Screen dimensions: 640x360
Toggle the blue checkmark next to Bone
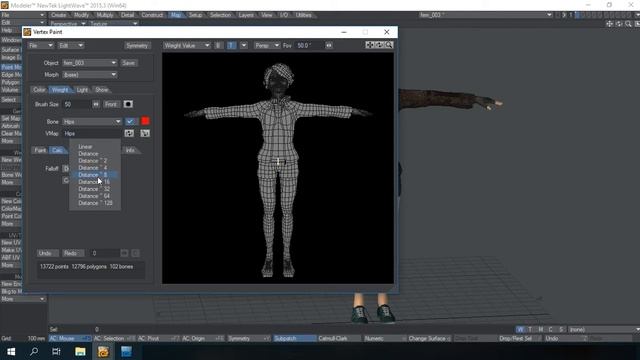tap(130, 122)
